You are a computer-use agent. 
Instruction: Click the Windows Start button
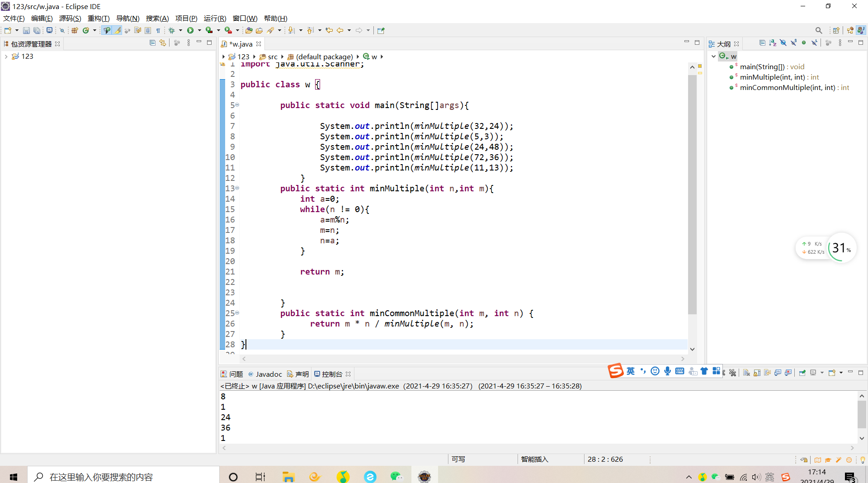pos(14,477)
